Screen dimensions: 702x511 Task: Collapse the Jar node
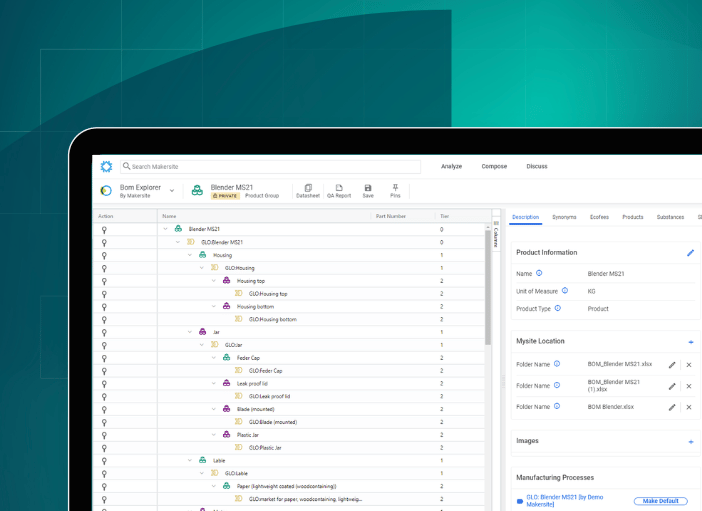tap(190, 332)
